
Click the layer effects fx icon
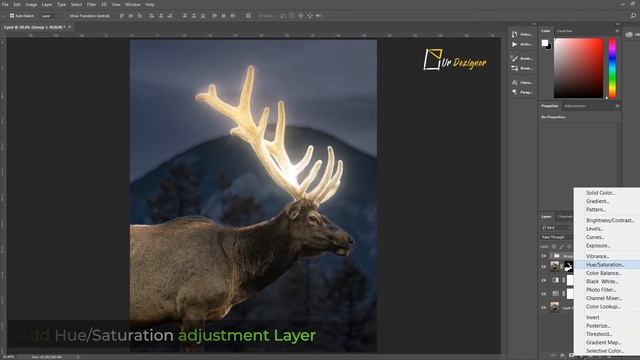(x=562, y=356)
